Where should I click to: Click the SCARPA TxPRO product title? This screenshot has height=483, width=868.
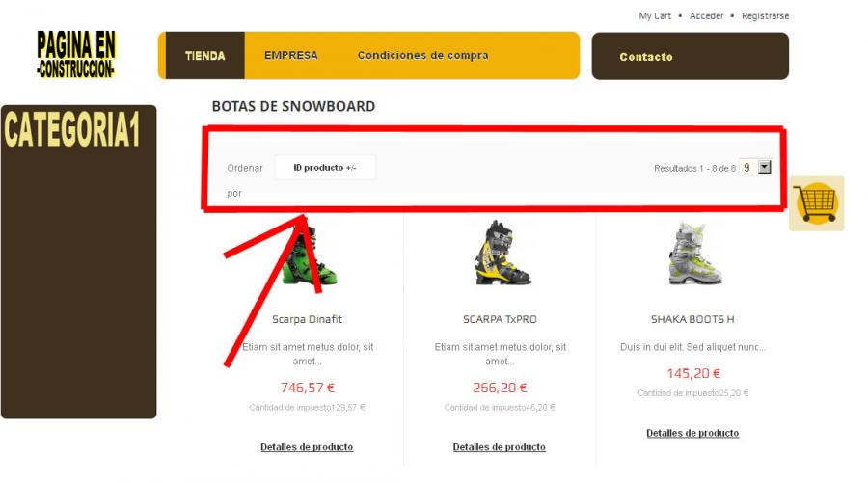pos(500,319)
